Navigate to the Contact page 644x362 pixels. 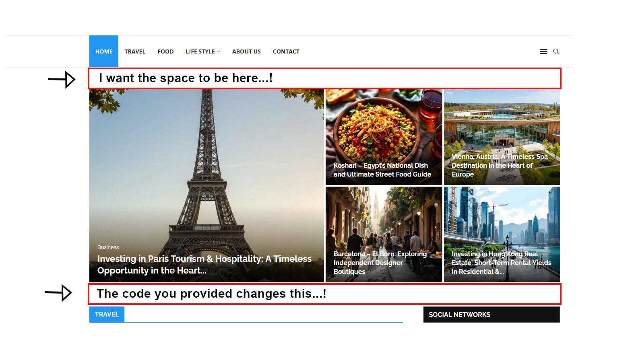click(x=286, y=51)
